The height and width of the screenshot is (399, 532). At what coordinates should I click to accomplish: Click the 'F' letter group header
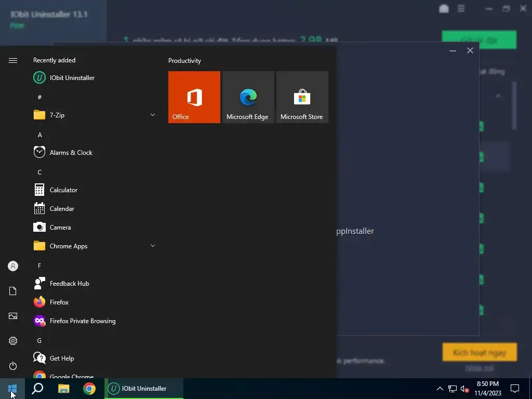39,265
